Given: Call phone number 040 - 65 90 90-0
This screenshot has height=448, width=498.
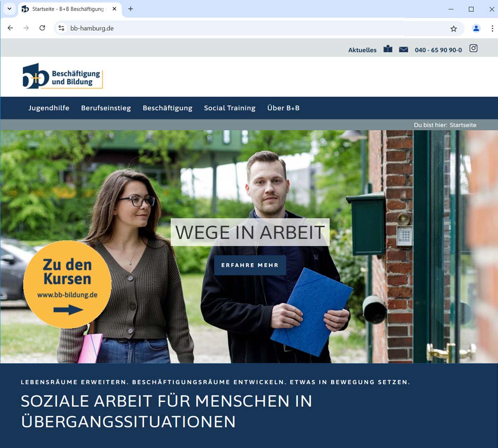Looking at the screenshot, I should [438, 50].
